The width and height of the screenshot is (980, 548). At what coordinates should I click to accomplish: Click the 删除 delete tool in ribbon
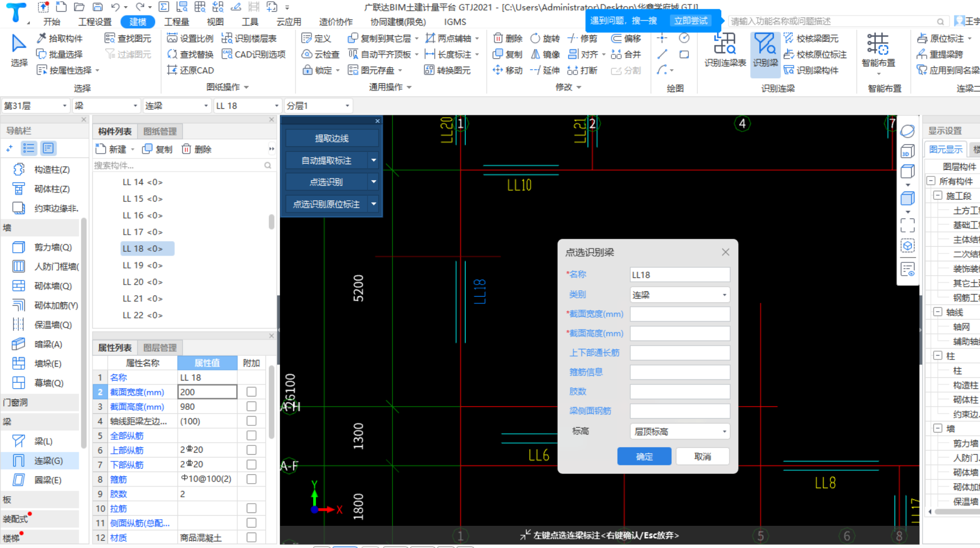(508, 38)
